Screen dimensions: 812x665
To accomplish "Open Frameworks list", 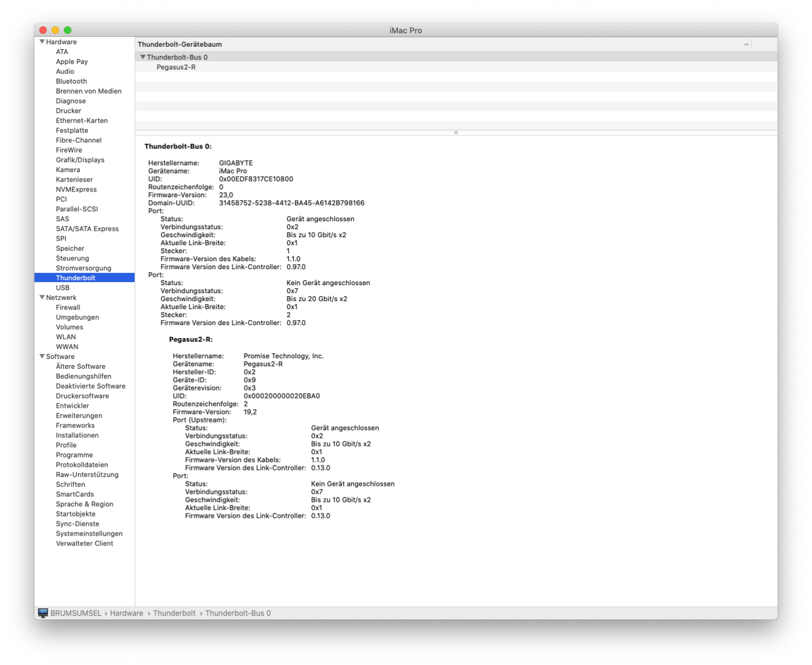I will pyautogui.click(x=75, y=425).
